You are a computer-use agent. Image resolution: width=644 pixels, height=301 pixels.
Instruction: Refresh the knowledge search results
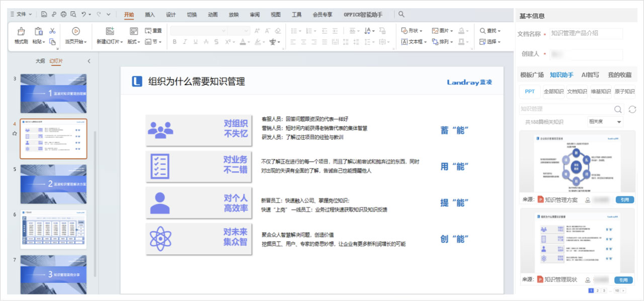tap(632, 109)
